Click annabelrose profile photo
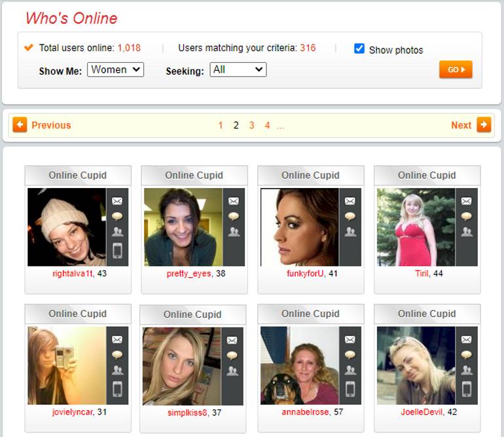 click(300, 366)
